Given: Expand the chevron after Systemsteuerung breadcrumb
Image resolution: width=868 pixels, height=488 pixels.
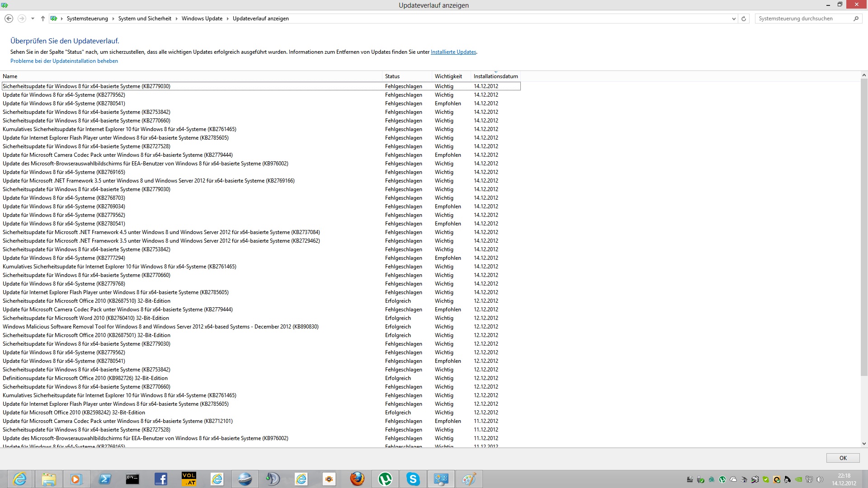Looking at the screenshot, I should [113, 19].
